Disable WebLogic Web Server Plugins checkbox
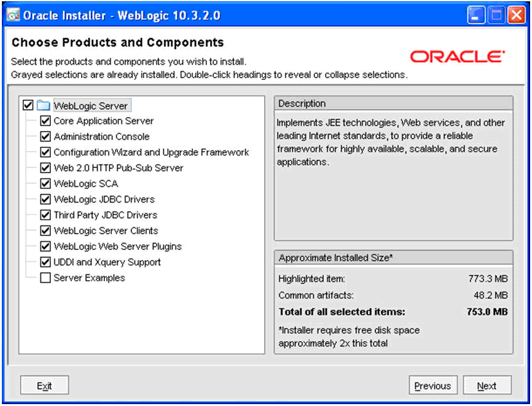 [45, 246]
